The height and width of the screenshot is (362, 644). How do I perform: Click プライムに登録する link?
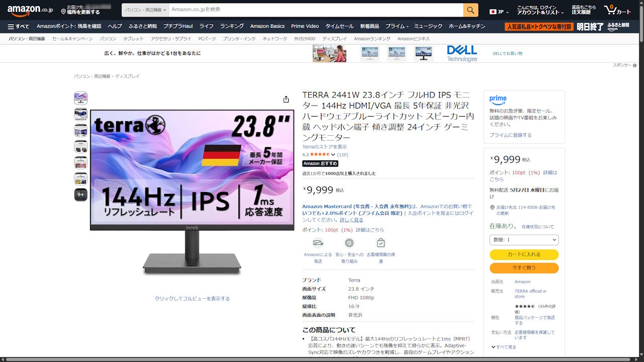[x=510, y=135]
